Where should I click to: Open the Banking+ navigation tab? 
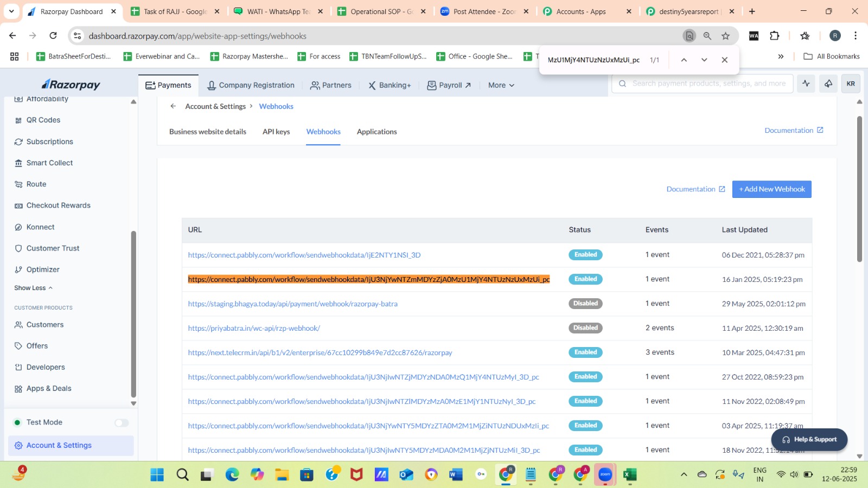(390, 85)
